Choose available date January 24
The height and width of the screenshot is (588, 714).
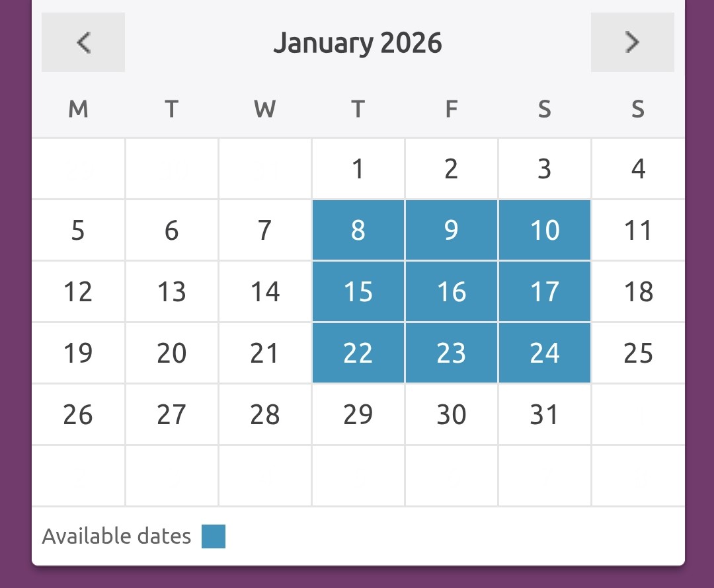(545, 353)
